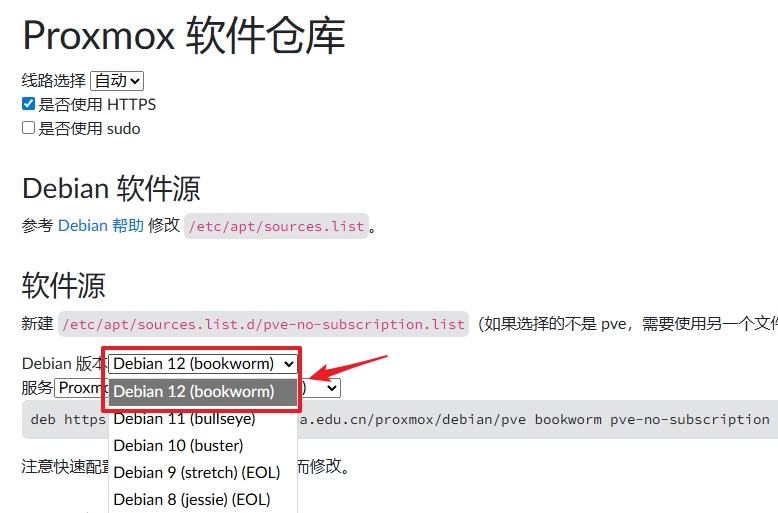Click the 是否使用 sudo label text
Viewport: 778px width, 513px height.
(89, 128)
